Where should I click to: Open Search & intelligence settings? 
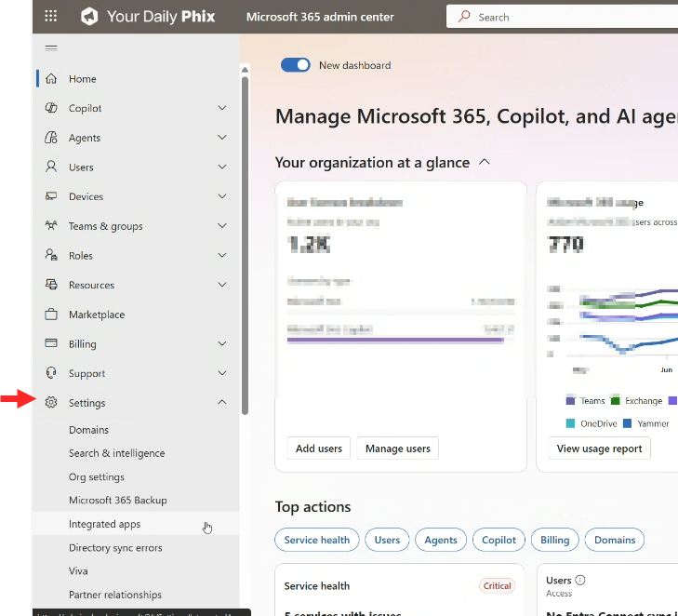(x=117, y=453)
